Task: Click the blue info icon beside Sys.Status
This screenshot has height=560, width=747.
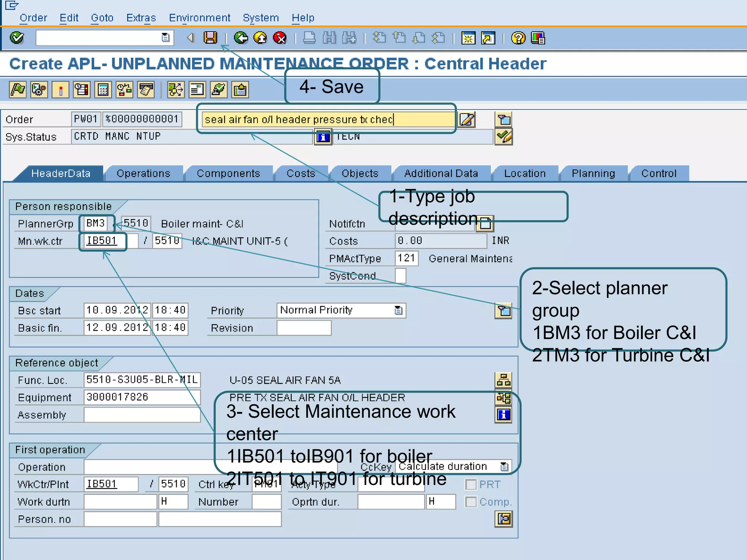Action: [x=323, y=137]
